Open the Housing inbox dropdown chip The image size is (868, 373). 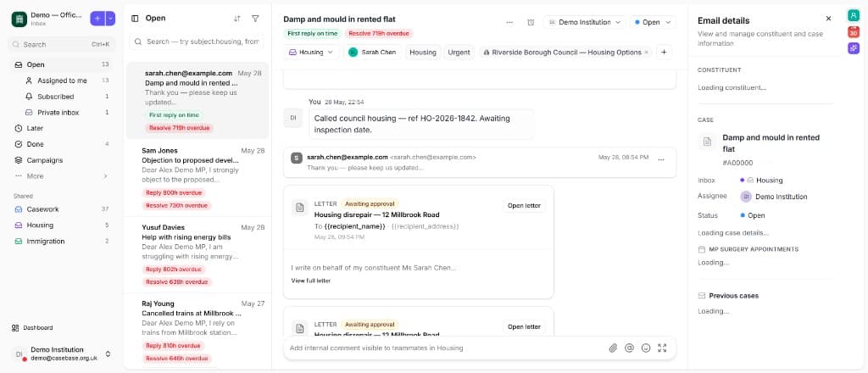312,53
